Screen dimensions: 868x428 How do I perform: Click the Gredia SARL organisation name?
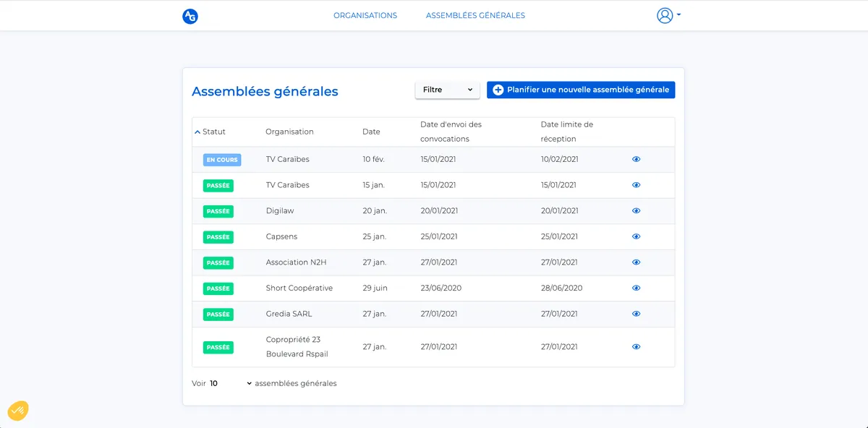[289, 314]
